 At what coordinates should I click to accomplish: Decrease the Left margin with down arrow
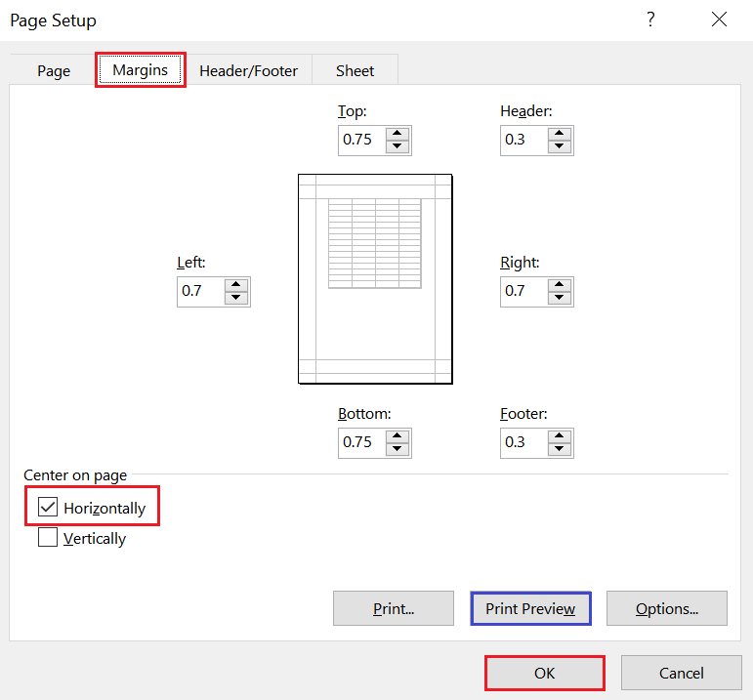(235, 298)
